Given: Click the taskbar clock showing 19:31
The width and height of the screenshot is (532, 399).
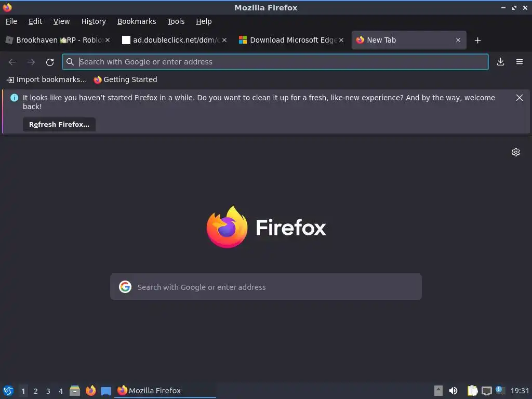Looking at the screenshot, I should click(520, 391).
